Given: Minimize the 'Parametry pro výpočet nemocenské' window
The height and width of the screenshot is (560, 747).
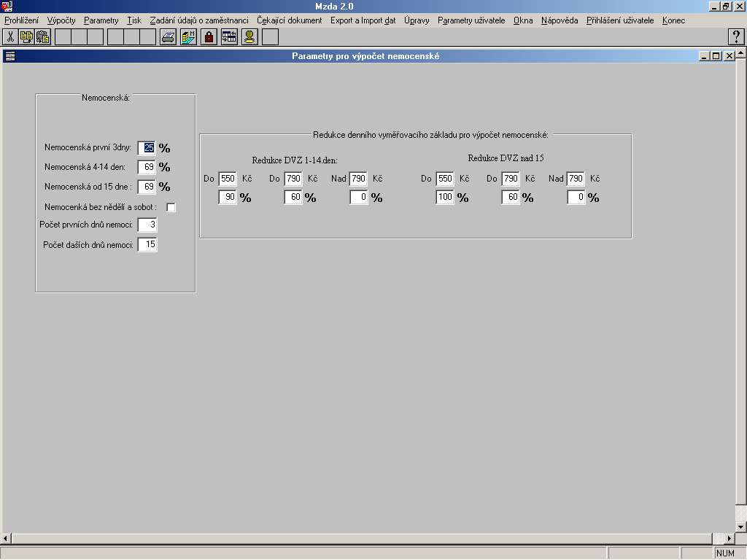Looking at the screenshot, I should [x=704, y=56].
